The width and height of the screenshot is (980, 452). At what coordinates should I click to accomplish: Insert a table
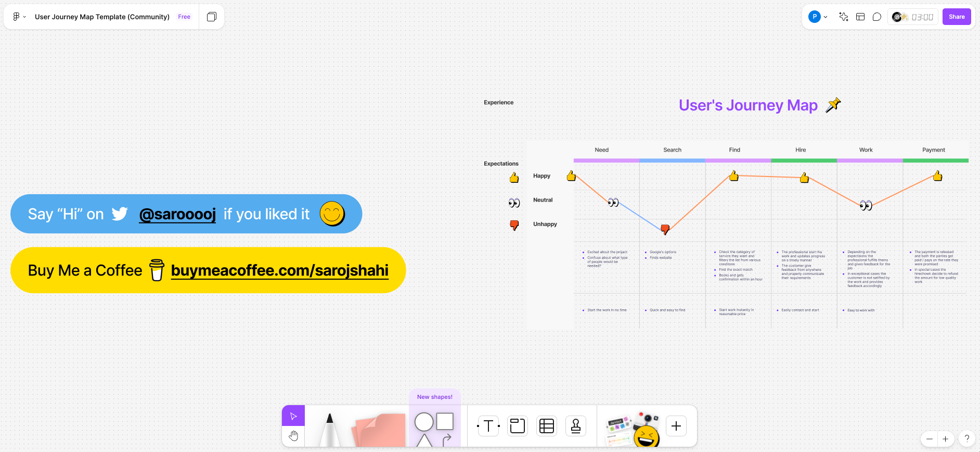547,426
